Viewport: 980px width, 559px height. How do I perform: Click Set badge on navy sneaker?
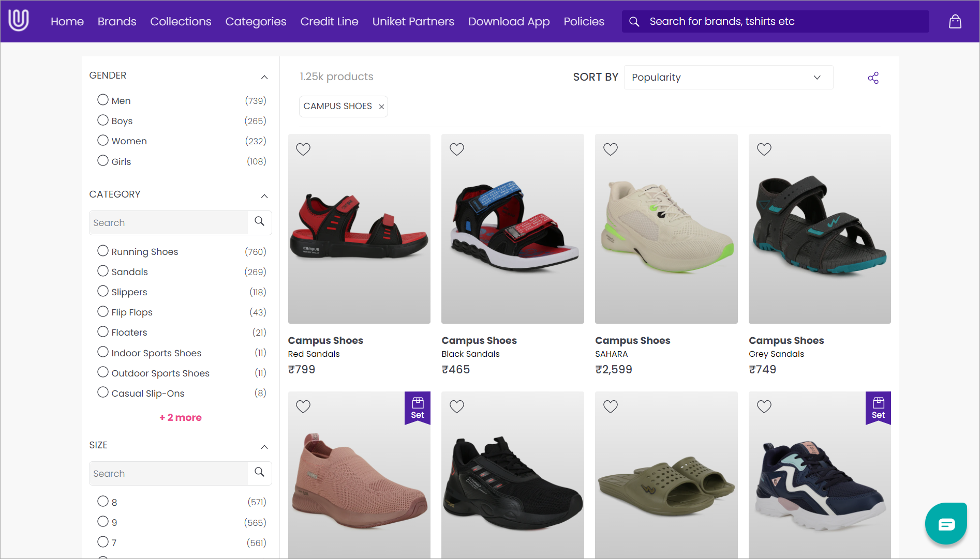pyautogui.click(x=878, y=408)
